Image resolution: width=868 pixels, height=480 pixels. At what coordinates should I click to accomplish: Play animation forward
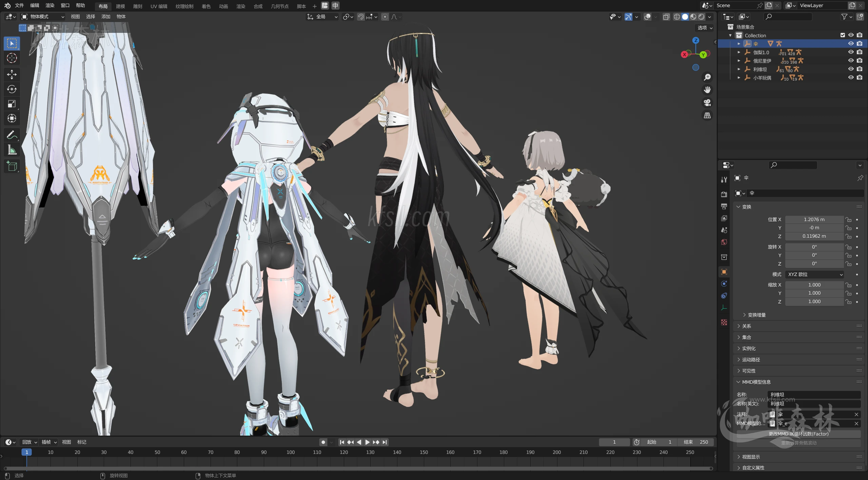click(x=367, y=442)
